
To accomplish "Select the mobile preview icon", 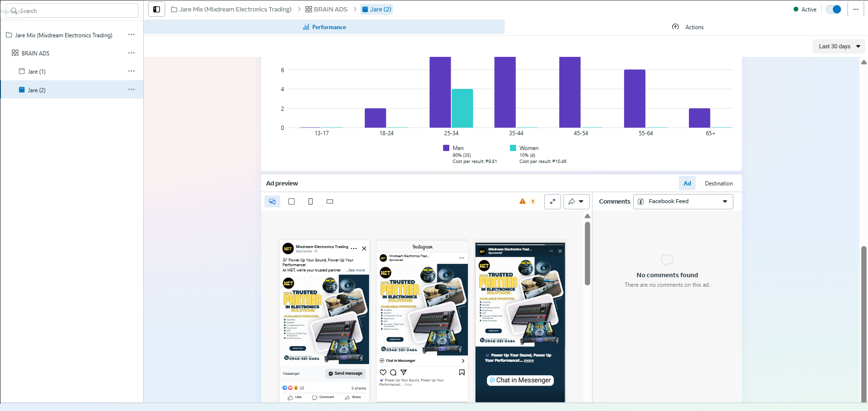I will pos(310,202).
